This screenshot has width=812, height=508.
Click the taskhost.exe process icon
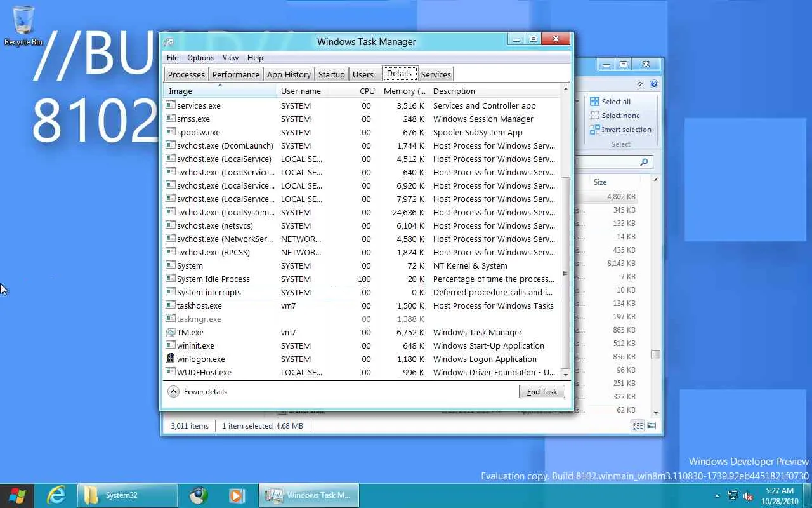(170, 305)
